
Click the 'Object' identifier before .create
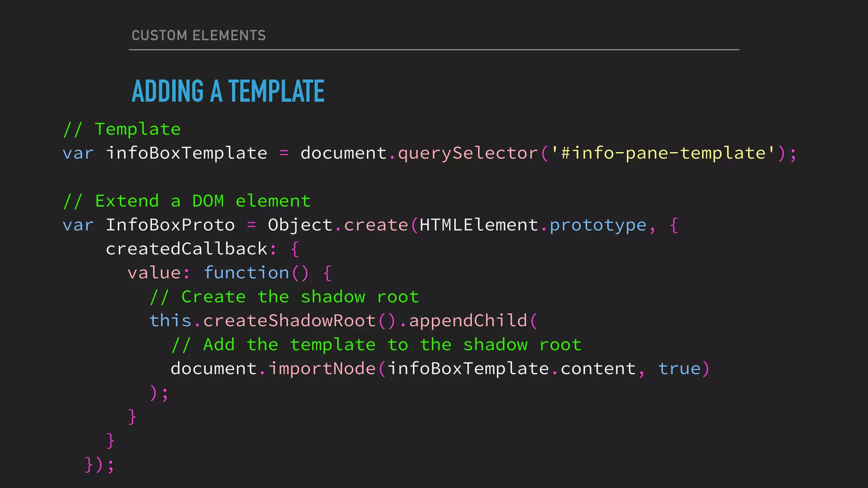[x=300, y=225]
